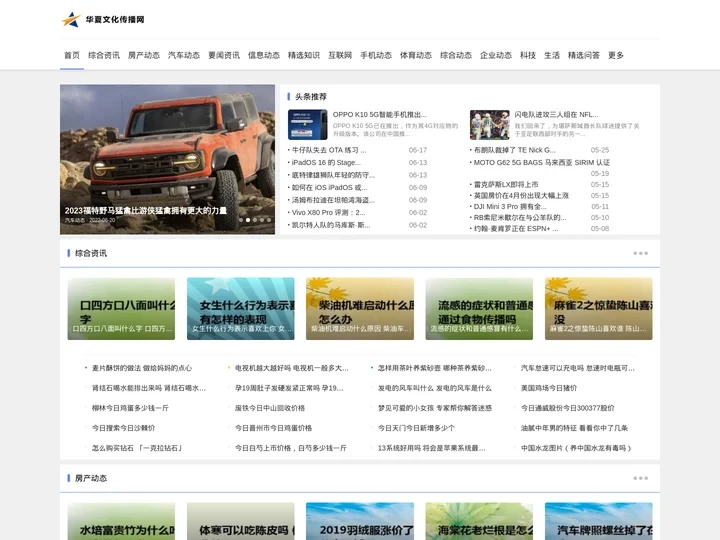Open link 发电的风车叫什么
Screen dimensions: 720x540
point(434,388)
